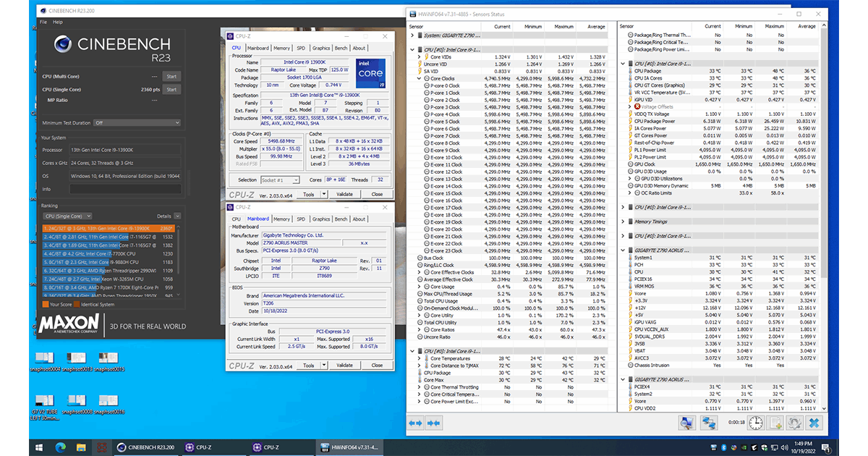Switch to Bench tab in upper CPU-Z
The height and width of the screenshot is (456, 868).
(341, 48)
